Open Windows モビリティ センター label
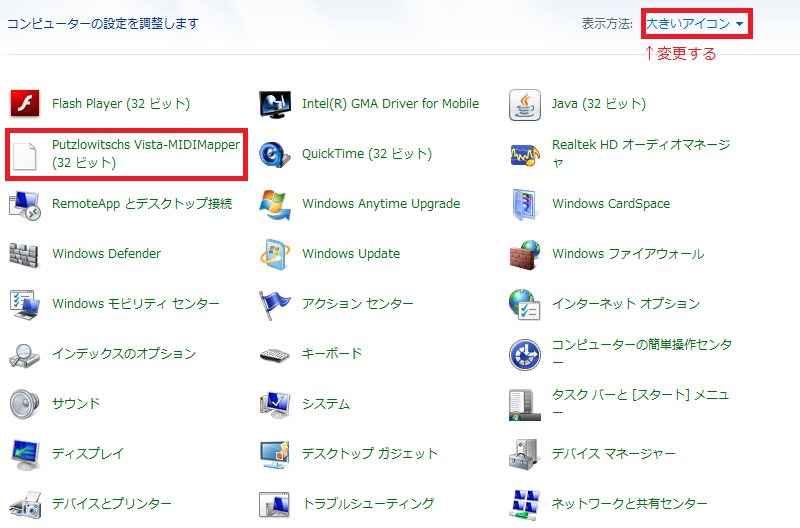Viewport: 800px width, 528px height. 136,304
